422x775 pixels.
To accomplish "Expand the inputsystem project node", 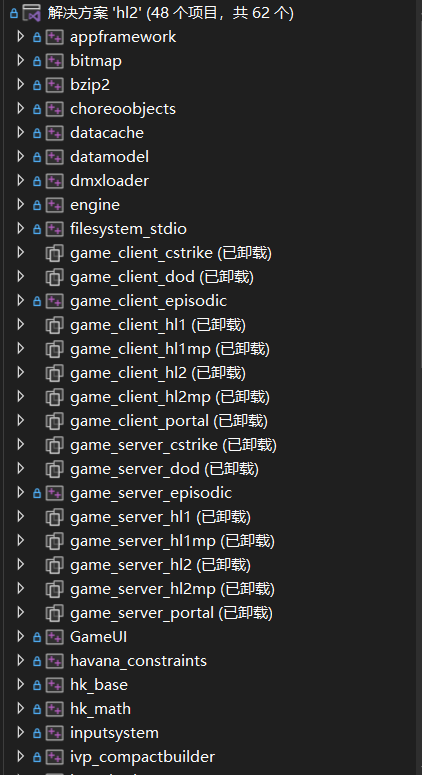I will coord(20,732).
